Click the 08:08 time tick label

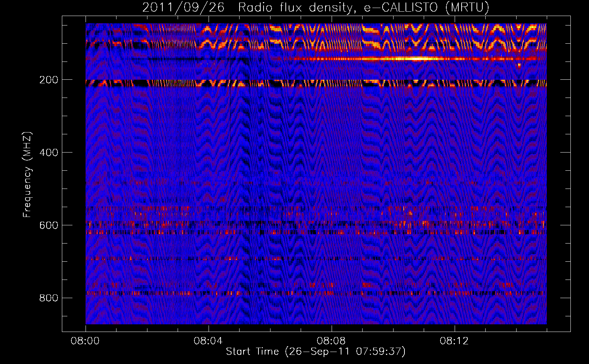pyautogui.click(x=331, y=341)
